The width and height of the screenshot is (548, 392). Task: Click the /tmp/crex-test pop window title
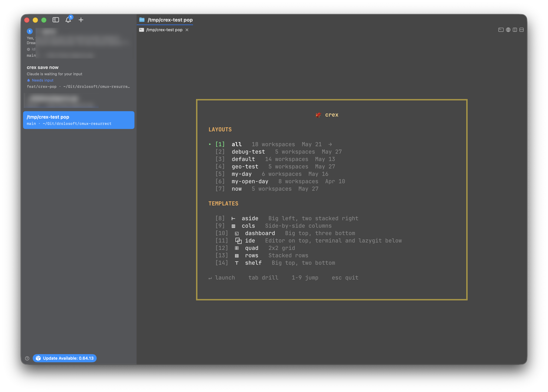click(170, 20)
